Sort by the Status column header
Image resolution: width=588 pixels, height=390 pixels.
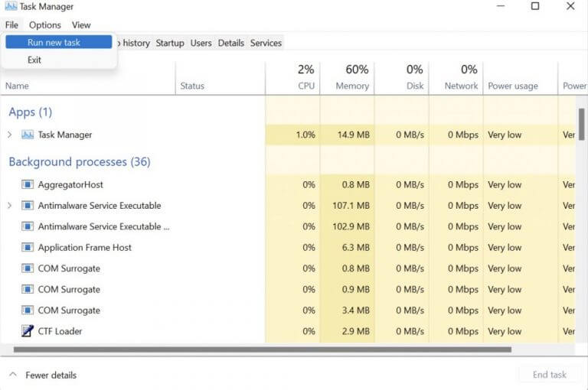[192, 86]
